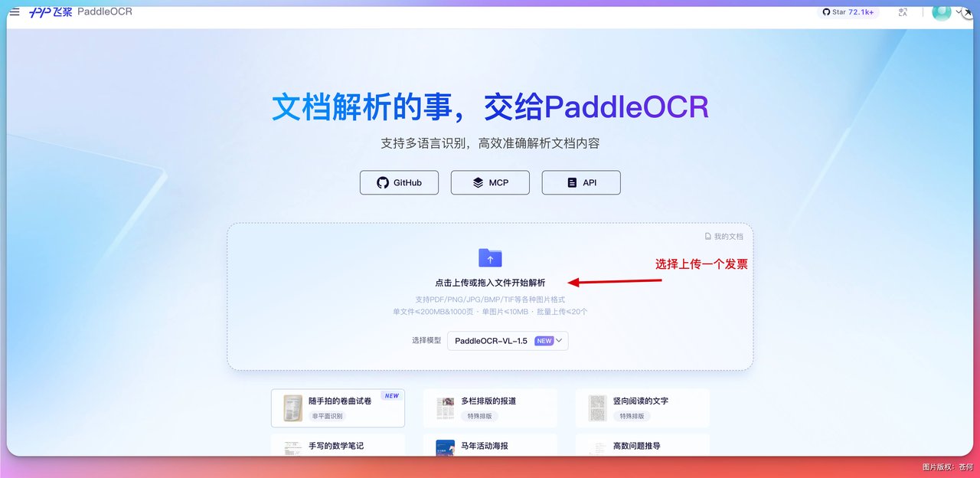The height and width of the screenshot is (478, 980).
Task: Select the 高数问题推导 sample
Action: (642, 445)
